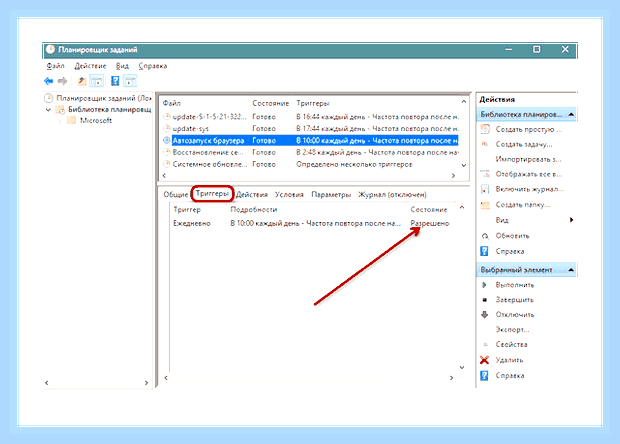620x444 pixels.
Task: Click the gray Forward arrow in toolbar
Action: pos(62,81)
